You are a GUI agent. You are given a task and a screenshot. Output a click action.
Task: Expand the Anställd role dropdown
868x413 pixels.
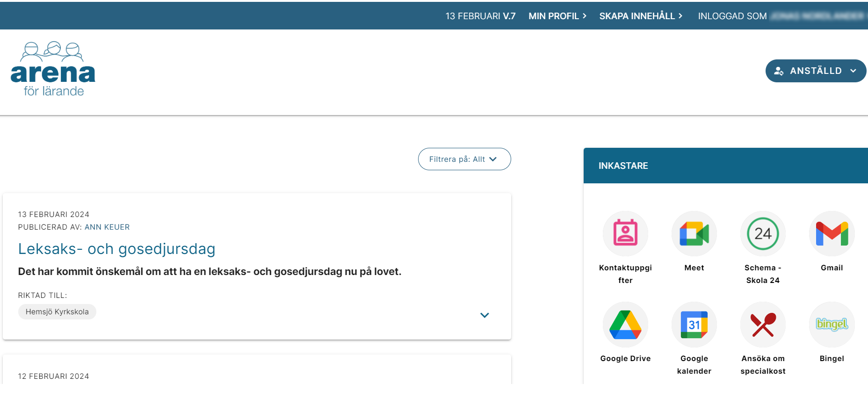tap(816, 71)
